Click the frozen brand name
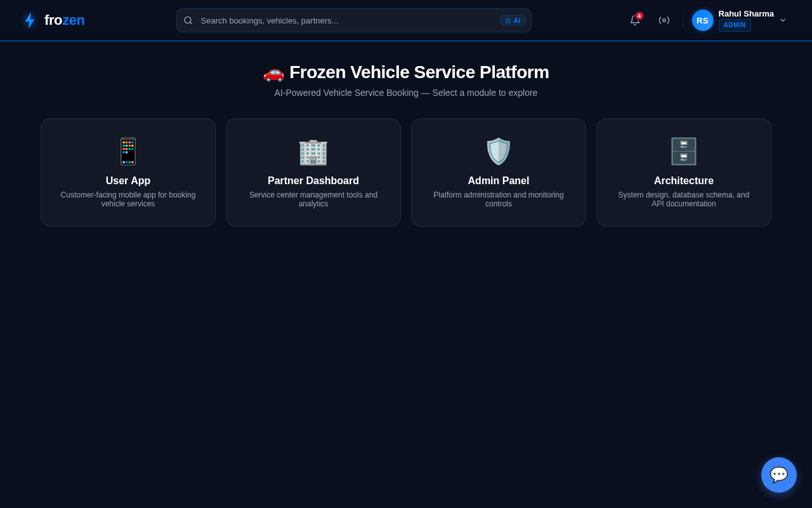 [x=64, y=20]
